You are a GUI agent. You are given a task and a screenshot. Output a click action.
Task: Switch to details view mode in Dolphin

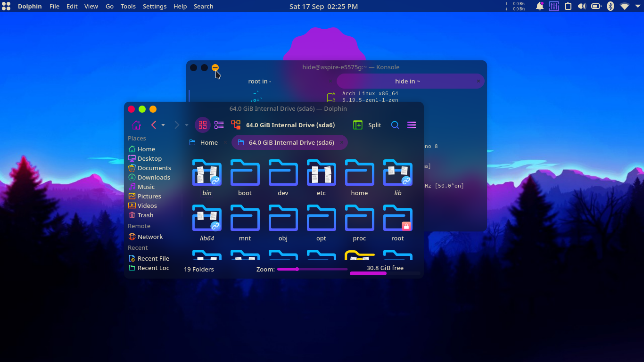tap(219, 125)
